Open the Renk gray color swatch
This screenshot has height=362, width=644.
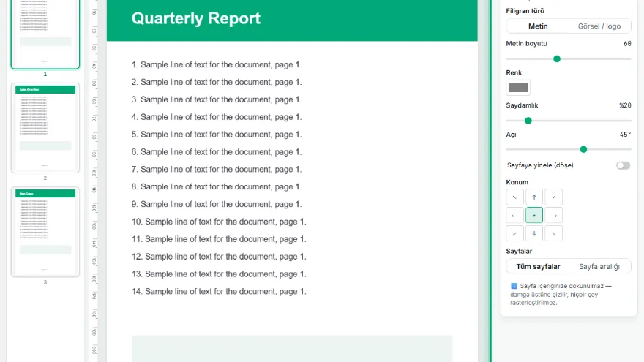click(x=518, y=88)
